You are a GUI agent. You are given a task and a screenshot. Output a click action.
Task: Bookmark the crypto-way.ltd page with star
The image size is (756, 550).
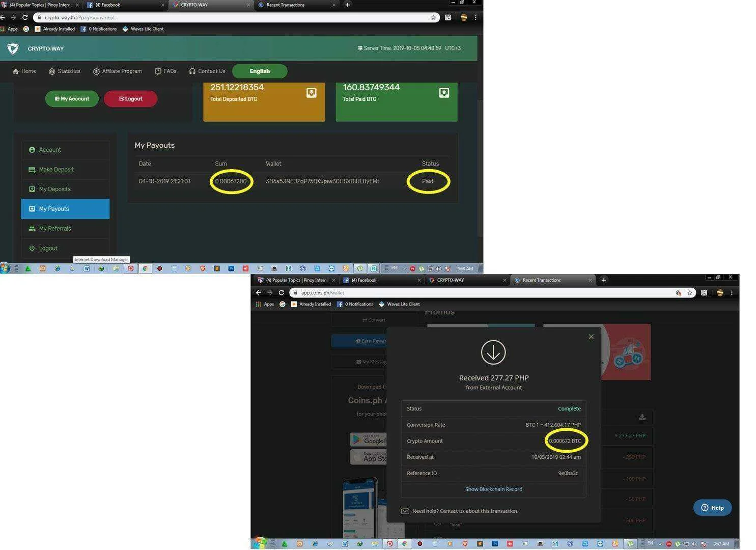(433, 17)
